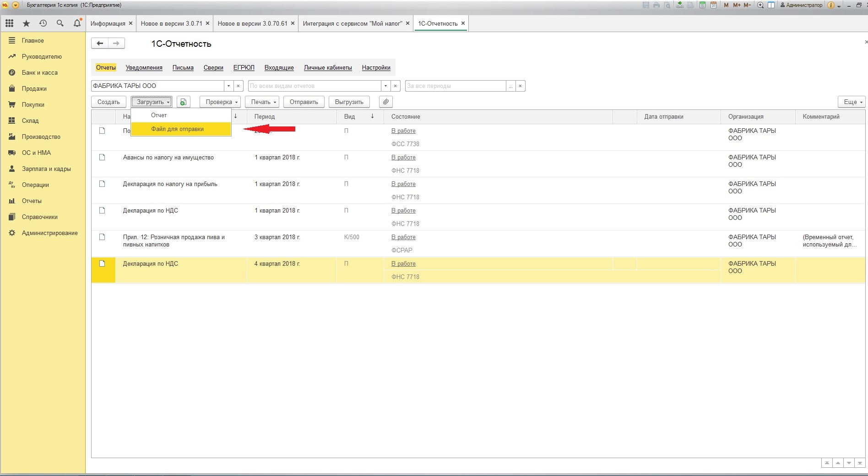Click the M- memory subtract button
Screen dimensions: 868x476
pos(747,5)
